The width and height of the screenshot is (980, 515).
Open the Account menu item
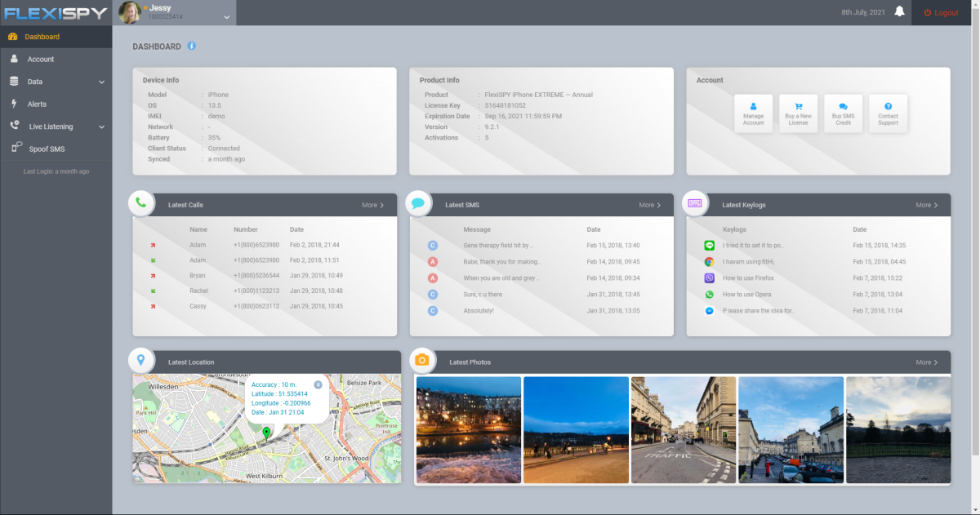point(56,60)
